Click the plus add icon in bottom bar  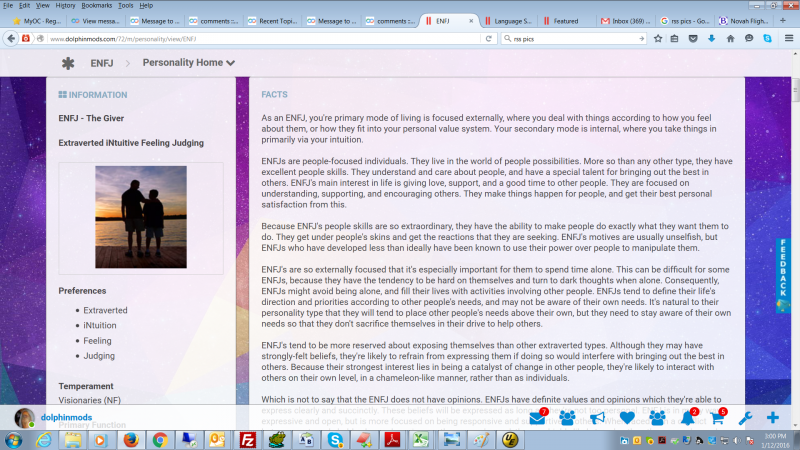click(x=773, y=417)
